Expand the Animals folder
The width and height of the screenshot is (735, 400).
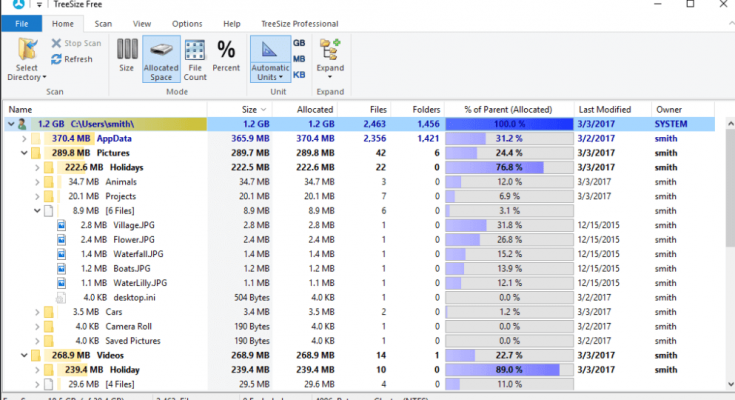tap(37, 182)
